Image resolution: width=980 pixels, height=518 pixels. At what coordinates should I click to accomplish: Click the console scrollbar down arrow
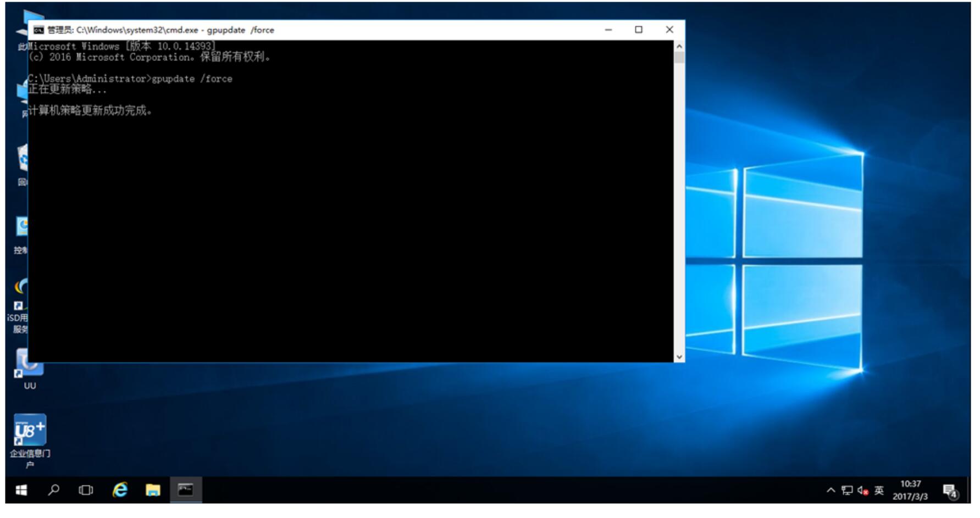[x=679, y=357]
